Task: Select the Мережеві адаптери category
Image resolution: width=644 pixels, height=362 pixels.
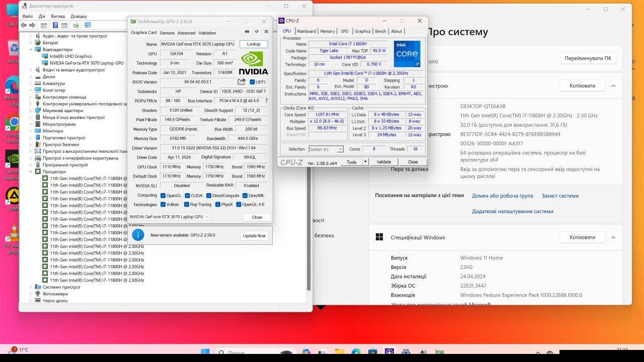Action: point(59,111)
